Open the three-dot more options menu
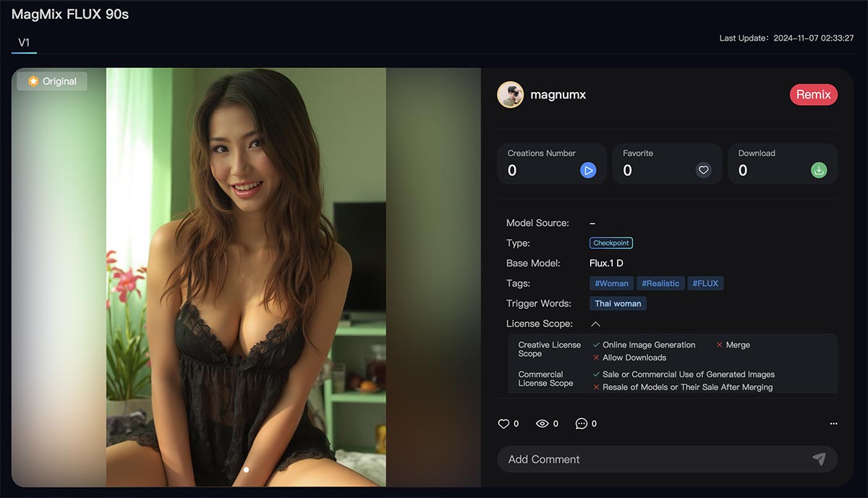The image size is (868, 498). tap(833, 424)
